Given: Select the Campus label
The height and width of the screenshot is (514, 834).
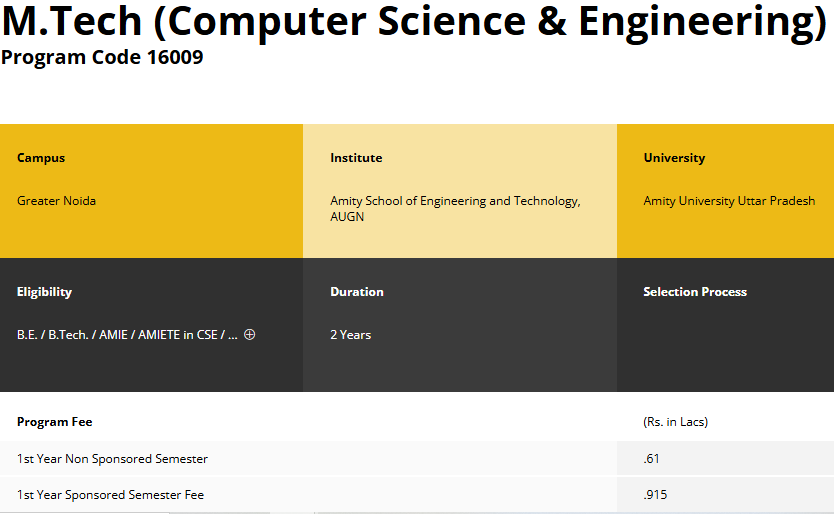Looking at the screenshot, I should coord(41,158).
